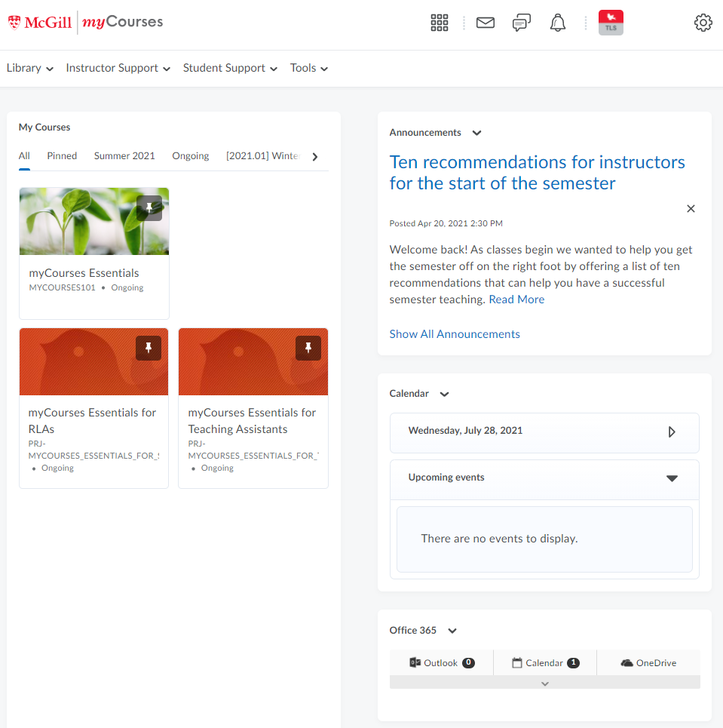
Task: Open the Announcements widget dropdown arrow
Action: (476, 134)
